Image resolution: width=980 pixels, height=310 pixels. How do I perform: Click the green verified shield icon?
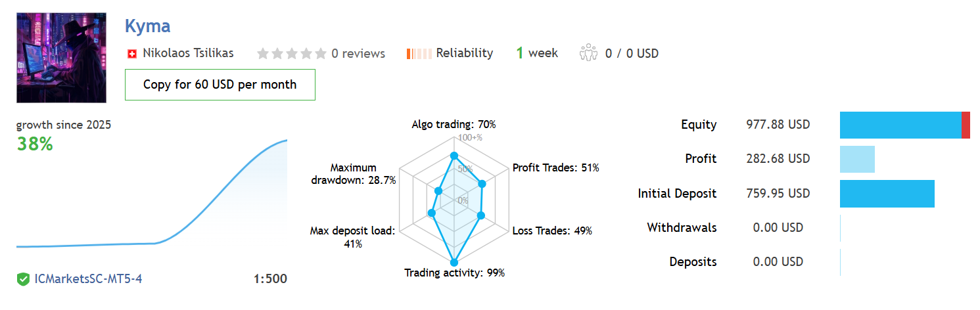click(x=23, y=279)
